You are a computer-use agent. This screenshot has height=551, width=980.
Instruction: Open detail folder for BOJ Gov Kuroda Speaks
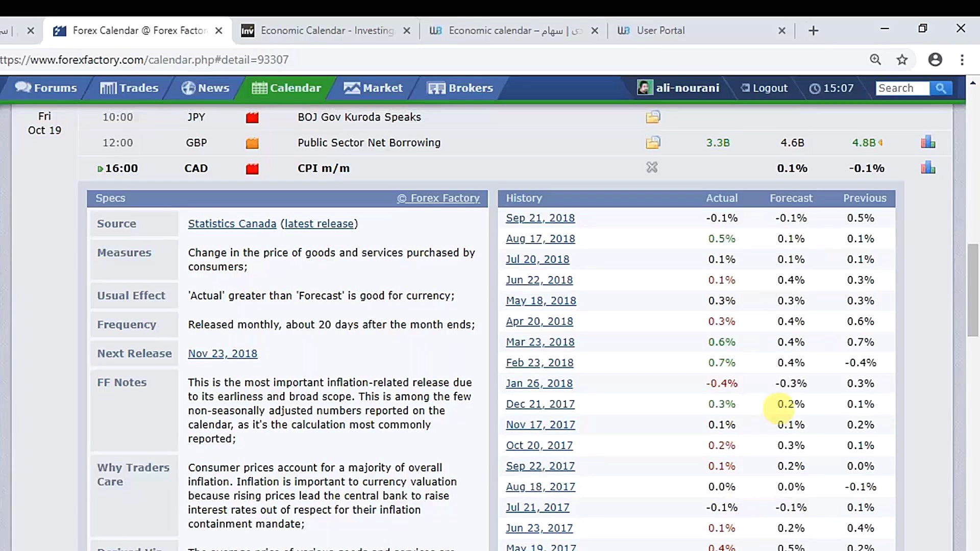click(x=653, y=117)
